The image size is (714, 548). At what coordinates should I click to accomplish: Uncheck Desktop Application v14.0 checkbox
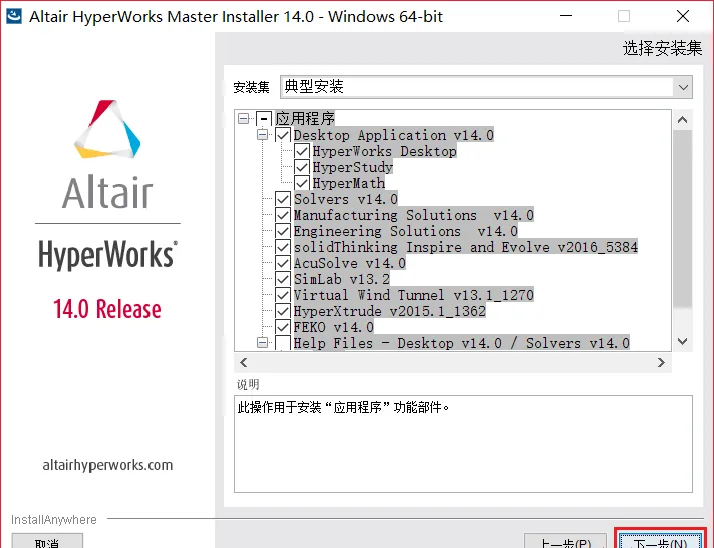click(x=283, y=135)
